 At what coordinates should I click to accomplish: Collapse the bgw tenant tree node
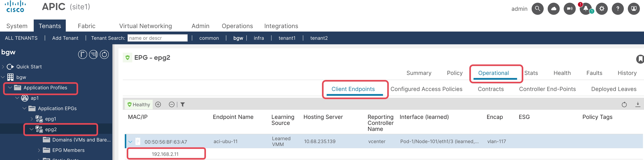tap(3, 77)
